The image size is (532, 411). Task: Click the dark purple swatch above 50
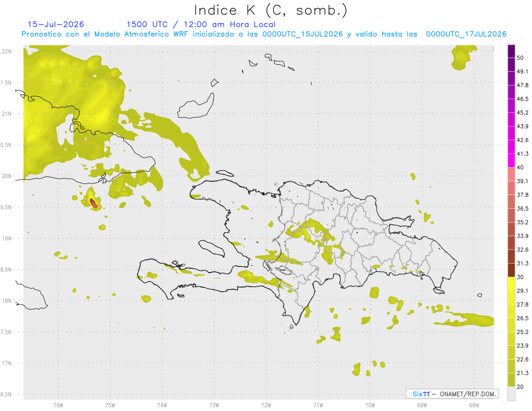[x=511, y=51]
